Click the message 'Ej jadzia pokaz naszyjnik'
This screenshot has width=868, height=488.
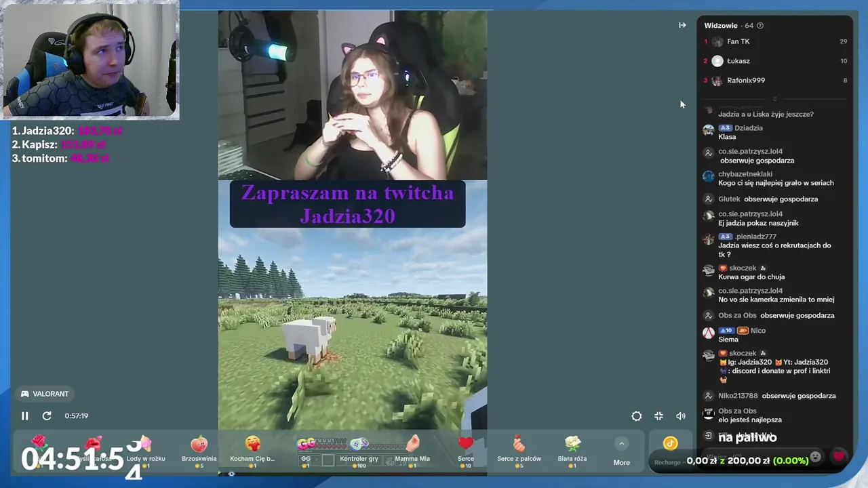758,223
